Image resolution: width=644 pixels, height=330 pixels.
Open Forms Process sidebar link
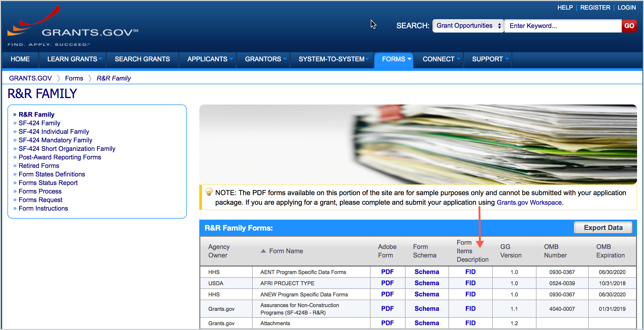click(x=40, y=191)
